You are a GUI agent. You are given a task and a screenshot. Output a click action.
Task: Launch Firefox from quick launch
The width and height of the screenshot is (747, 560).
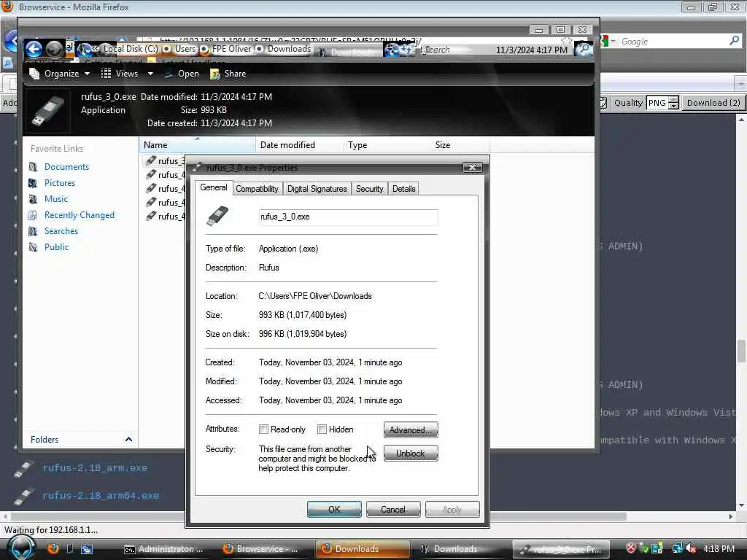(x=53, y=548)
